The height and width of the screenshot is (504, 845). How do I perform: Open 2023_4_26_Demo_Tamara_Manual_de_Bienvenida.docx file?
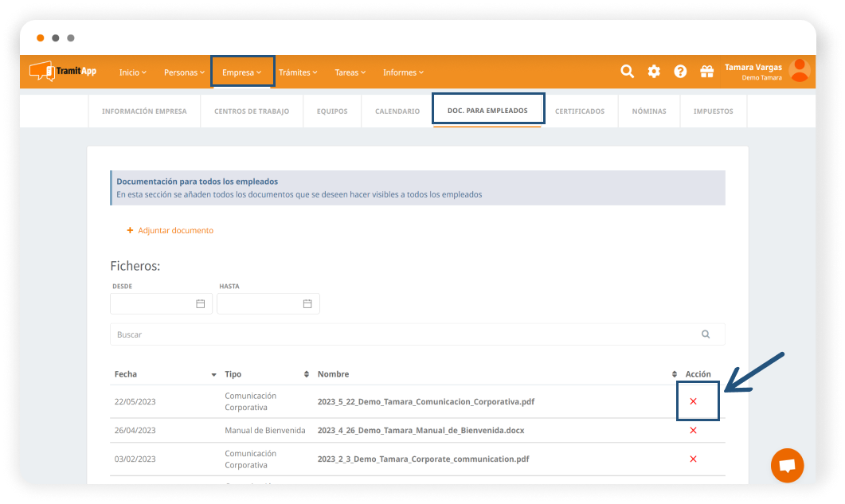[x=421, y=430]
